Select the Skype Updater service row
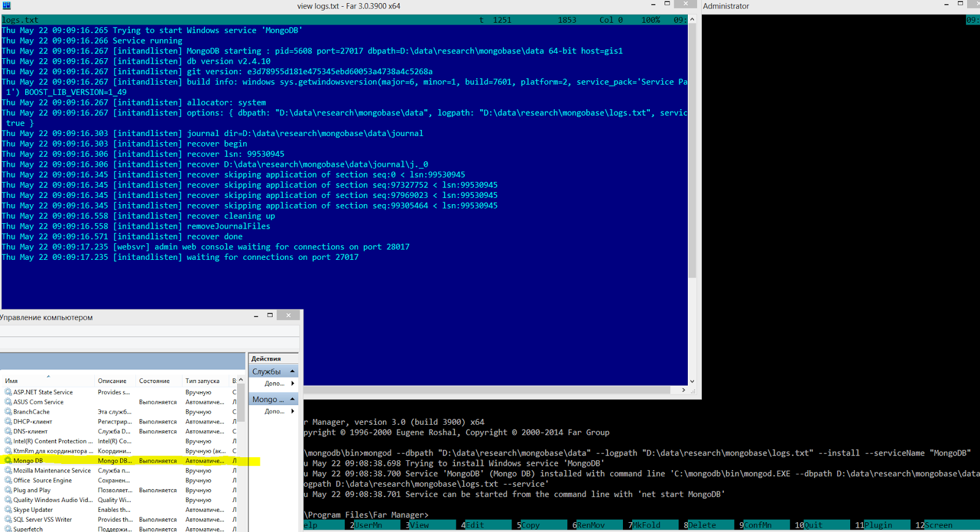This screenshot has width=980, height=532. point(119,510)
